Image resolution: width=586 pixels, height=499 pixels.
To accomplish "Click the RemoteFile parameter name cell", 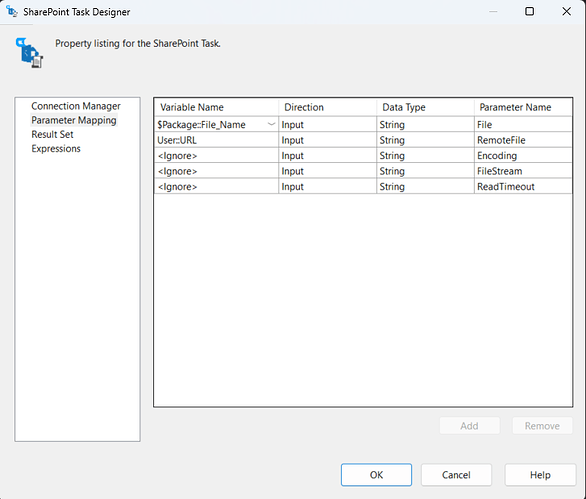I will [x=523, y=140].
